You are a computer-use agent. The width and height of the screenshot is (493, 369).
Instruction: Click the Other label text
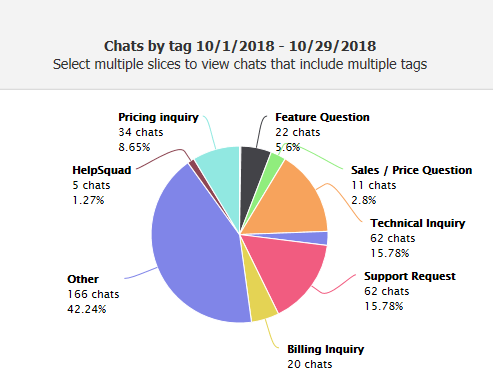coord(83,279)
